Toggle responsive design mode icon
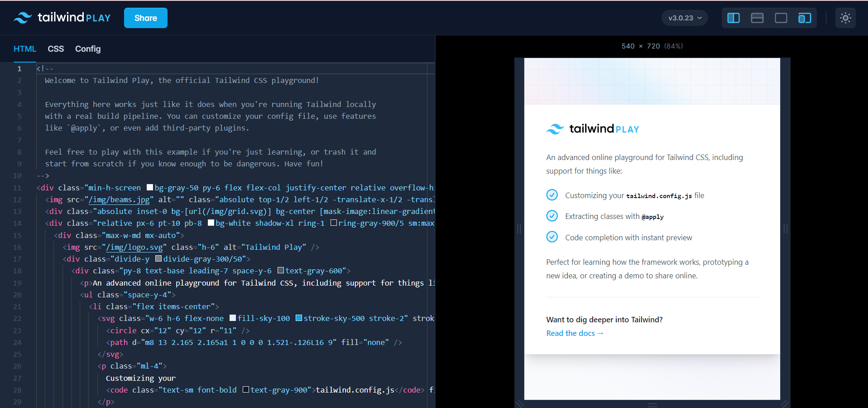Screen dimensions: 868x408 804,18
